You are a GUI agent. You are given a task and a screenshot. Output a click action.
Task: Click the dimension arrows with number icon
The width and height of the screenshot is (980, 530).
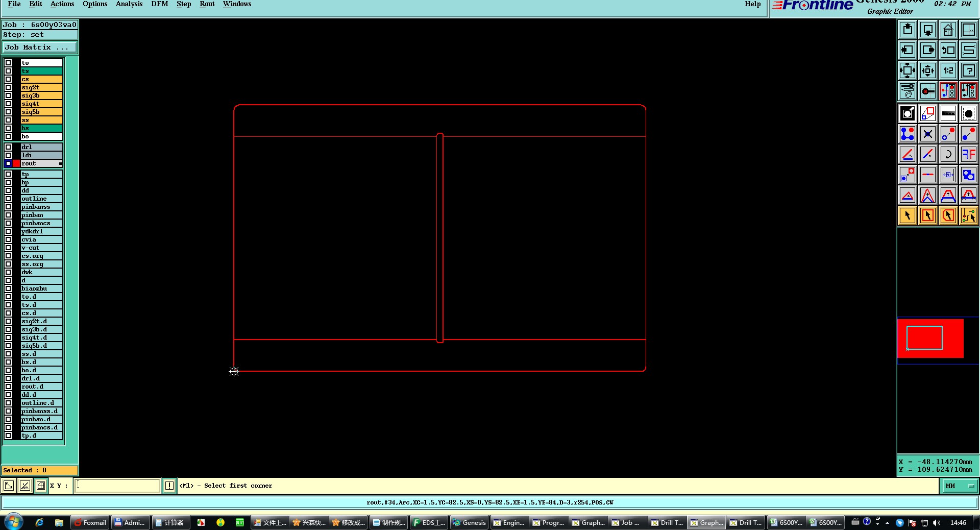click(948, 175)
